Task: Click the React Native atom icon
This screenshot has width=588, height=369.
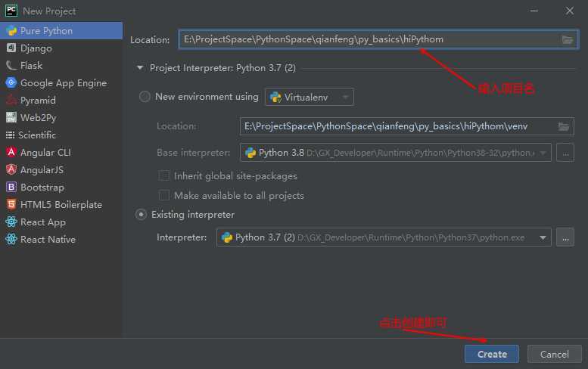Action: 11,239
